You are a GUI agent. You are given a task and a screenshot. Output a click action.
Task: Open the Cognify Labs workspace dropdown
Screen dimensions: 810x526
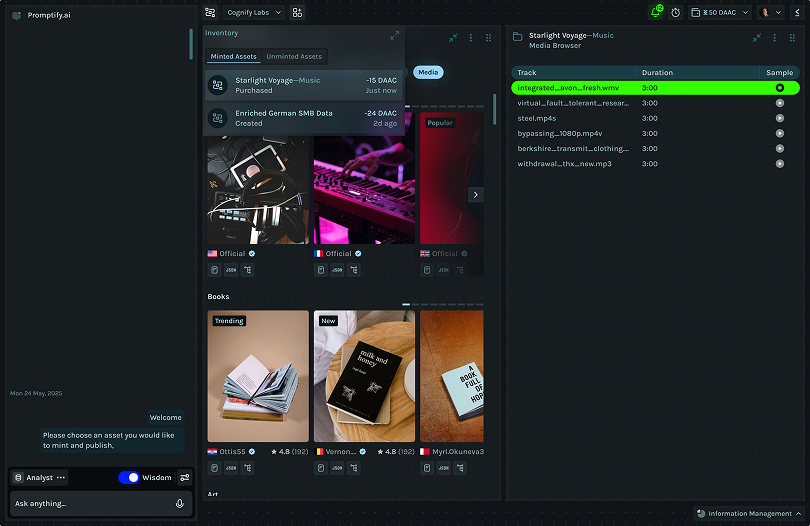coord(254,12)
